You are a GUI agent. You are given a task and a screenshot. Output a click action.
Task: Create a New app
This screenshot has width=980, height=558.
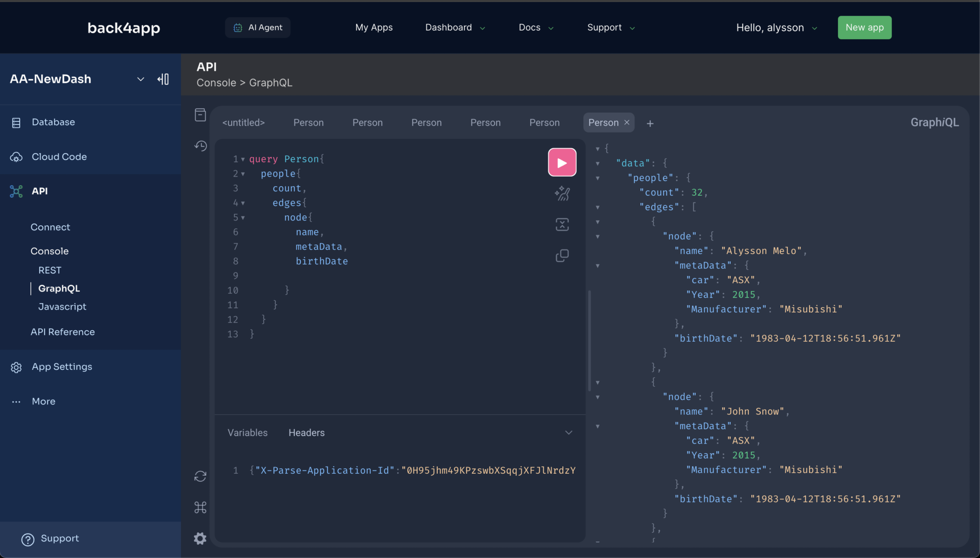[x=864, y=27]
